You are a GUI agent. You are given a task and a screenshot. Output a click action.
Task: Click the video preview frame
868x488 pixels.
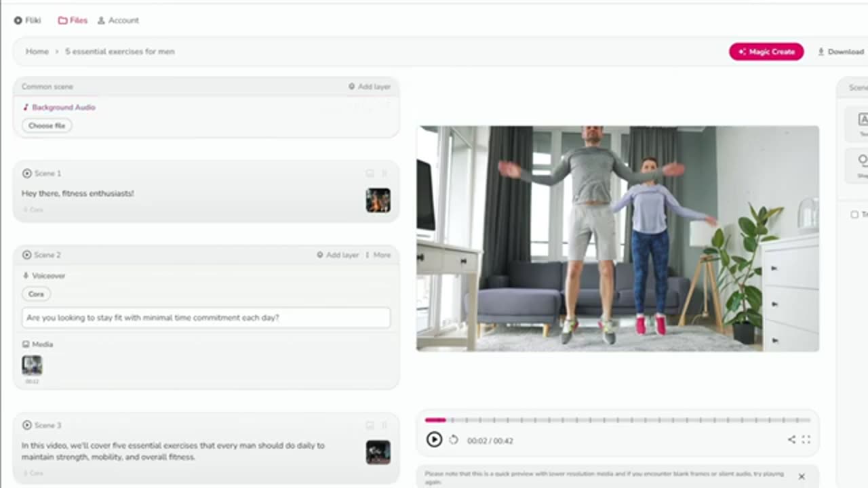pyautogui.click(x=618, y=239)
